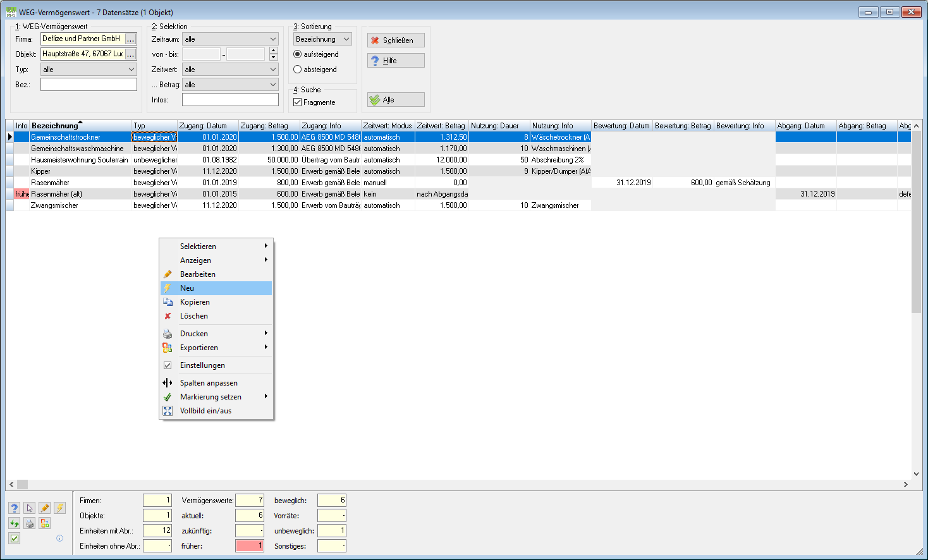Click into the Infos text field
928x560 pixels.
click(230, 100)
